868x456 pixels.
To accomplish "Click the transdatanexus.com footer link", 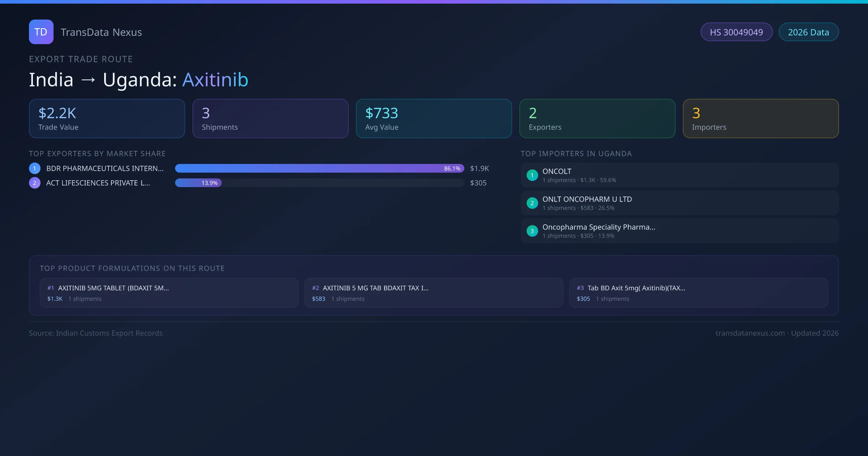I will pyautogui.click(x=750, y=333).
